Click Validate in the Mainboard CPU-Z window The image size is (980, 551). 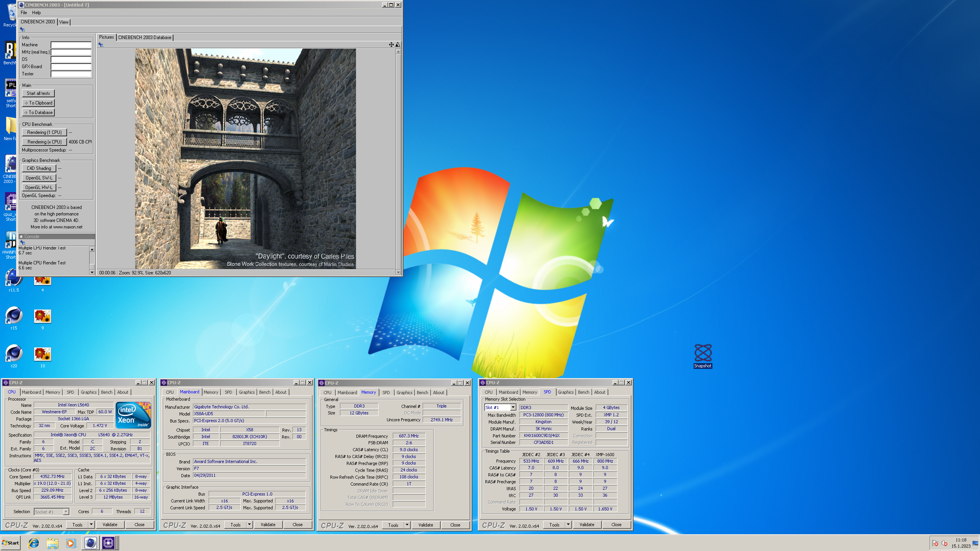click(x=268, y=525)
